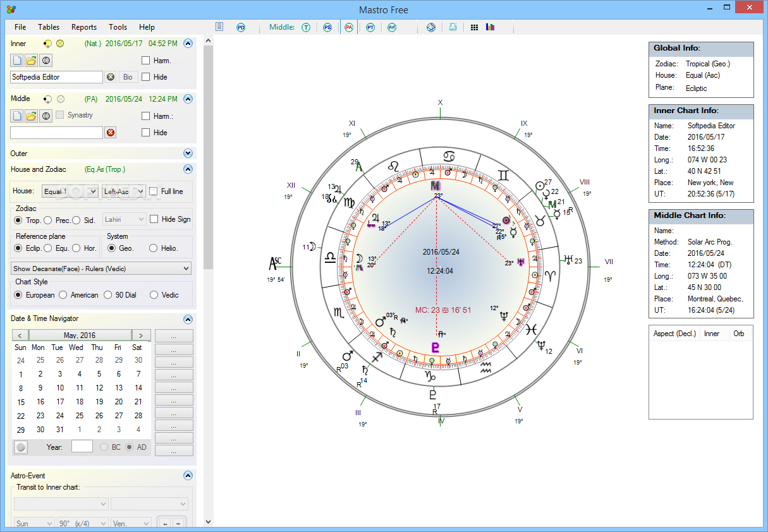768x532 pixels.
Task: Open the colored bar graph icon
Action: click(x=490, y=27)
